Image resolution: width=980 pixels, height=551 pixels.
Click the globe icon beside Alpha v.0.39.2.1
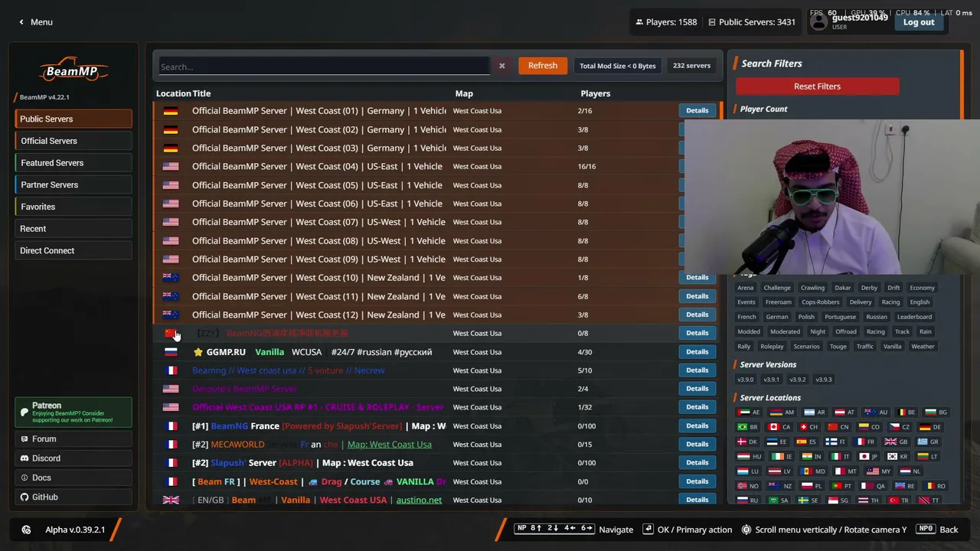click(x=27, y=530)
